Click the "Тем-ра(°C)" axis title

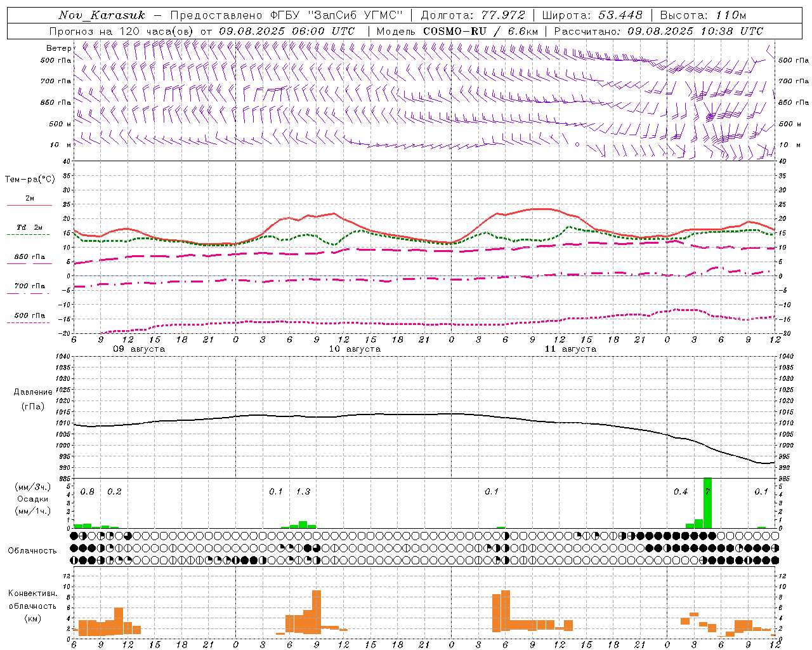pos(30,180)
